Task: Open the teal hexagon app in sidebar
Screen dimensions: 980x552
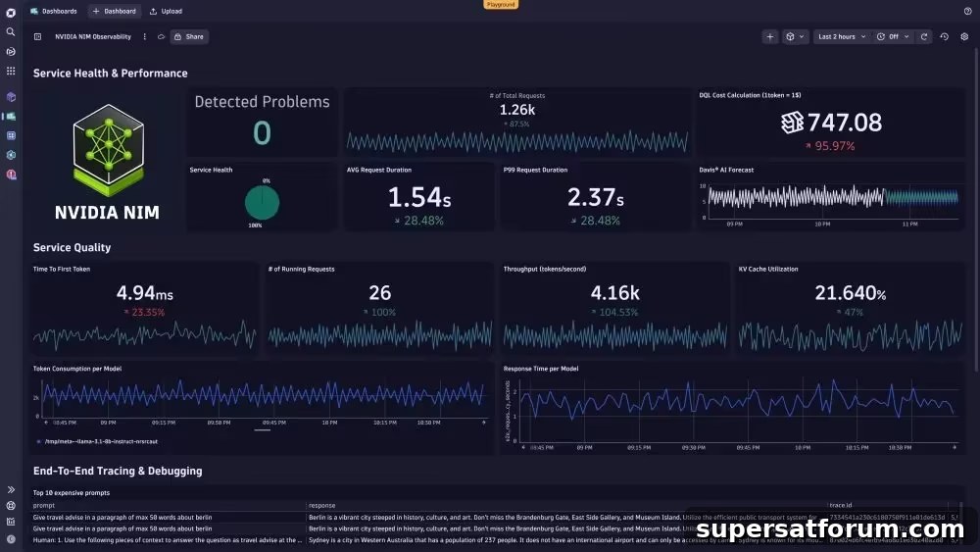Action: pyautogui.click(x=11, y=155)
